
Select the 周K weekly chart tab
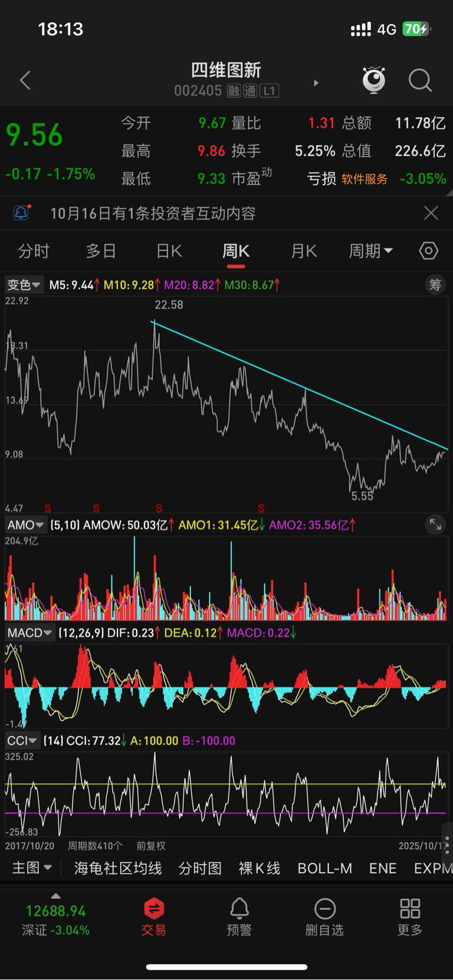point(236,251)
